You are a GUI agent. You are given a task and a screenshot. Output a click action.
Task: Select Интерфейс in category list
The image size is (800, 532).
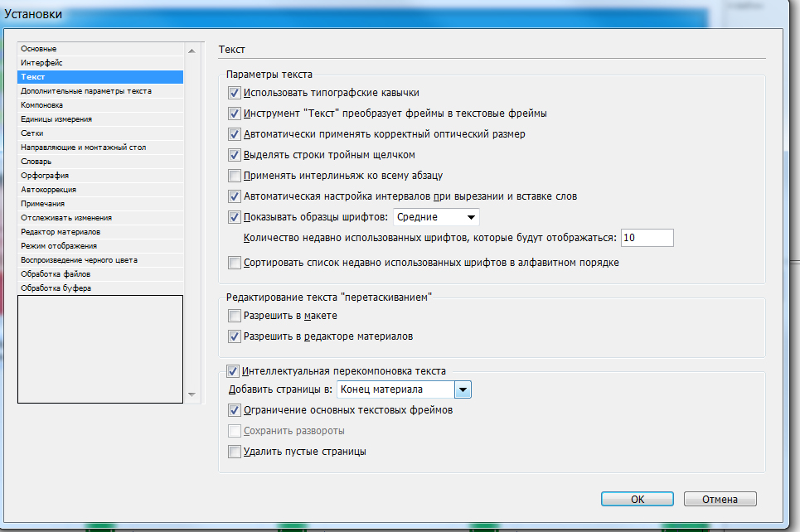coord(100,63)
